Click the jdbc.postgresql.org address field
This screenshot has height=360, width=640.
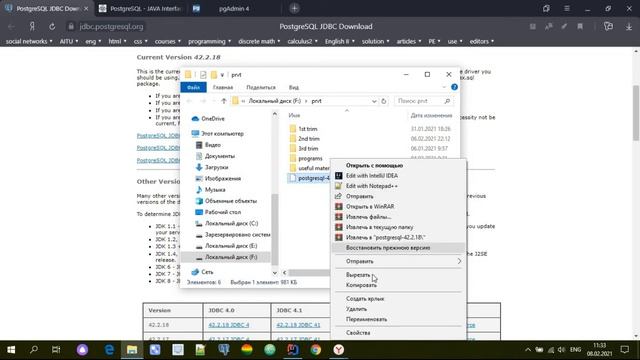coord(111,27)
